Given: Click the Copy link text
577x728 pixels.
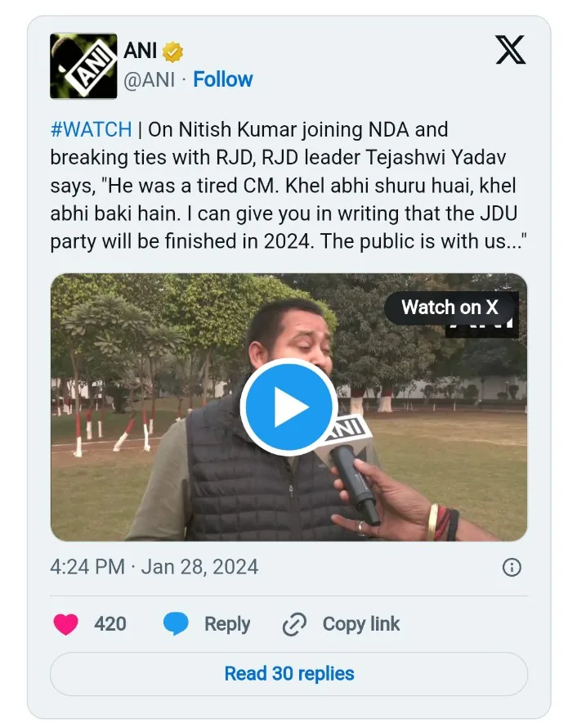Looking at the screenshot, I should point(360,624).
